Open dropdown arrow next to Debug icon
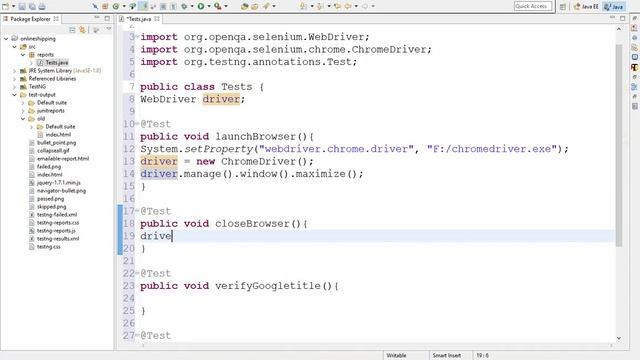This screenshot has height=360, width=640. pos(191,6)
